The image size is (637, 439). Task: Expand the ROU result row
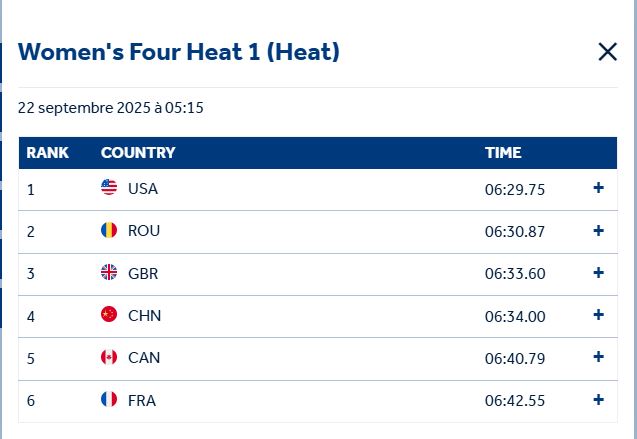598,230
